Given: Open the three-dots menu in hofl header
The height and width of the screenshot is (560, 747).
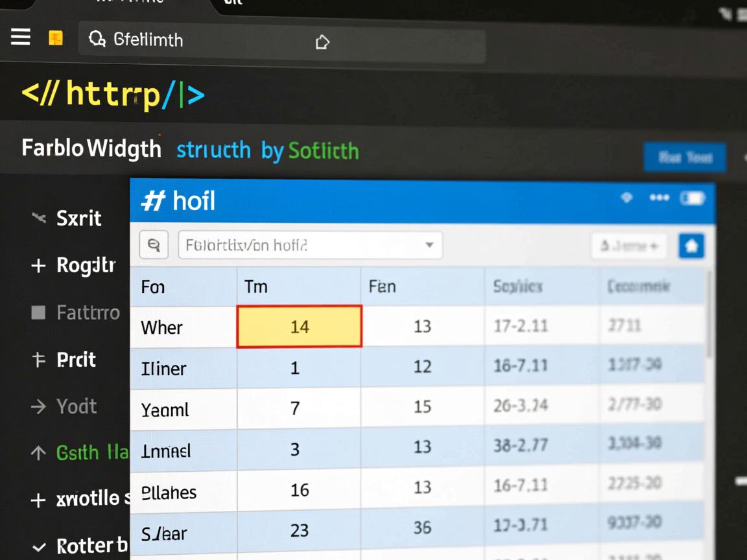Looking at the screenshot, I should coord(659,198).
